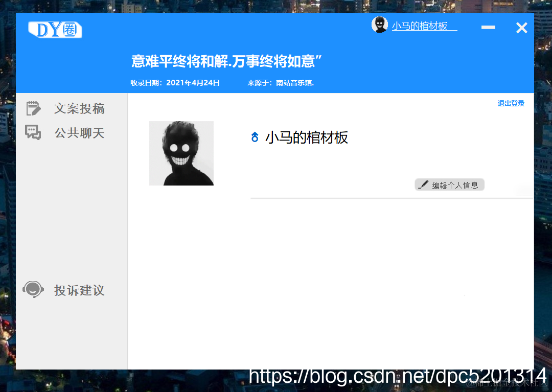Select 投诉建议 in the left navigation

79,290
